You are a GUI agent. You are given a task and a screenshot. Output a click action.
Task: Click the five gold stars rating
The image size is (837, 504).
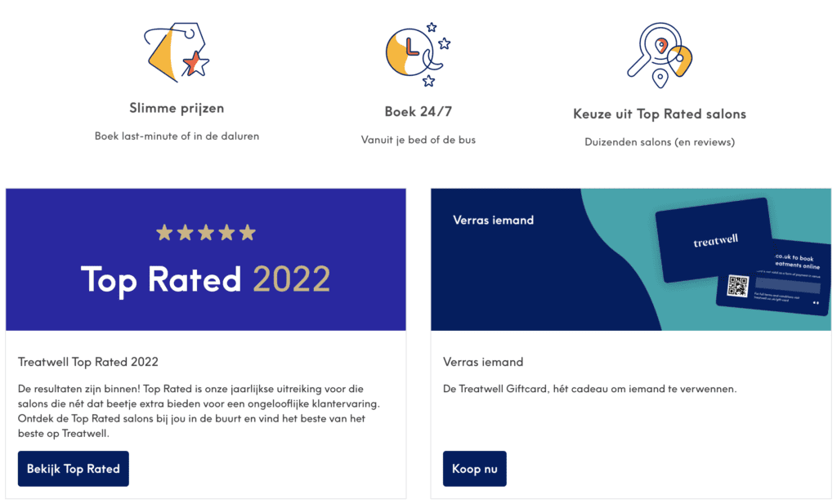click(206, 233)
